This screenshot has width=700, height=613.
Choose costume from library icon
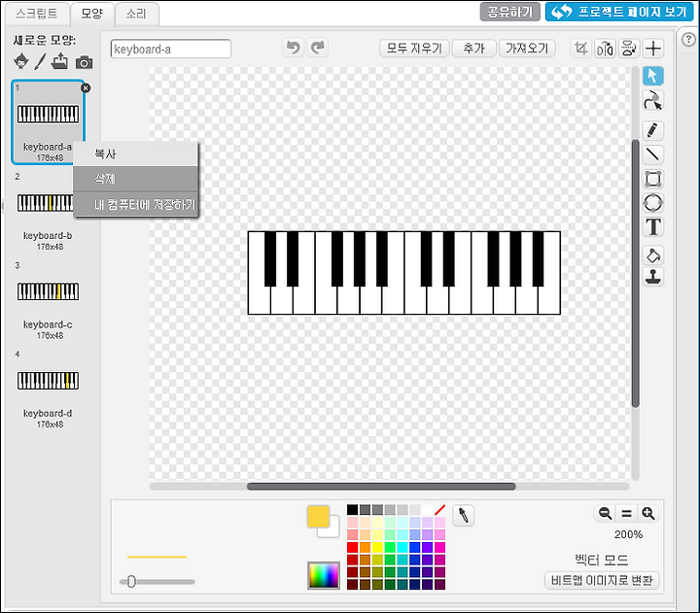(x=21, y=61)
